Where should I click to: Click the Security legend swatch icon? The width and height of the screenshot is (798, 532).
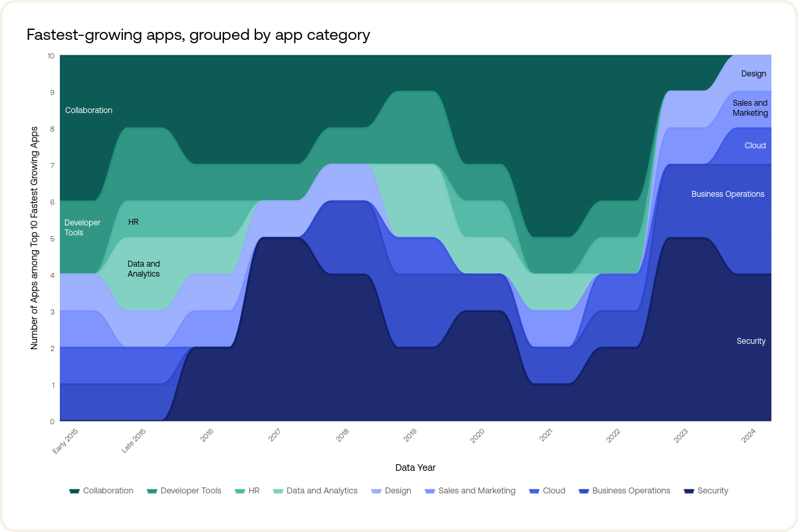689,491
